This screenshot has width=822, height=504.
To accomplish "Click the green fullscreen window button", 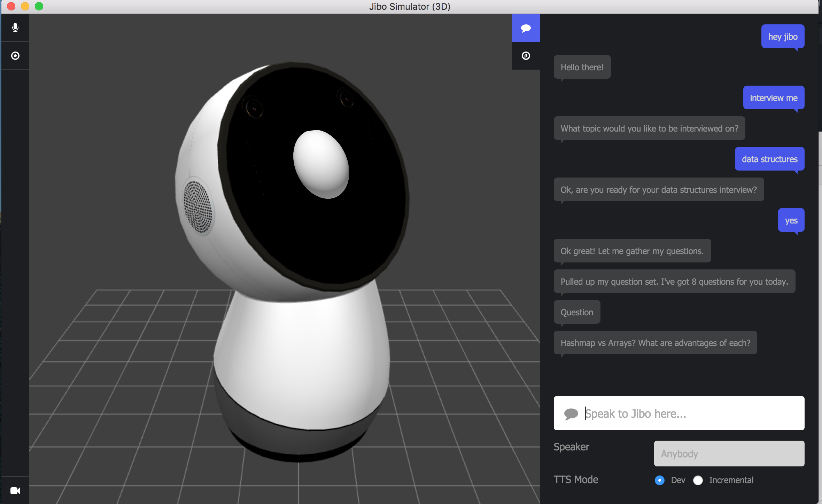I will tap(39, 6).
